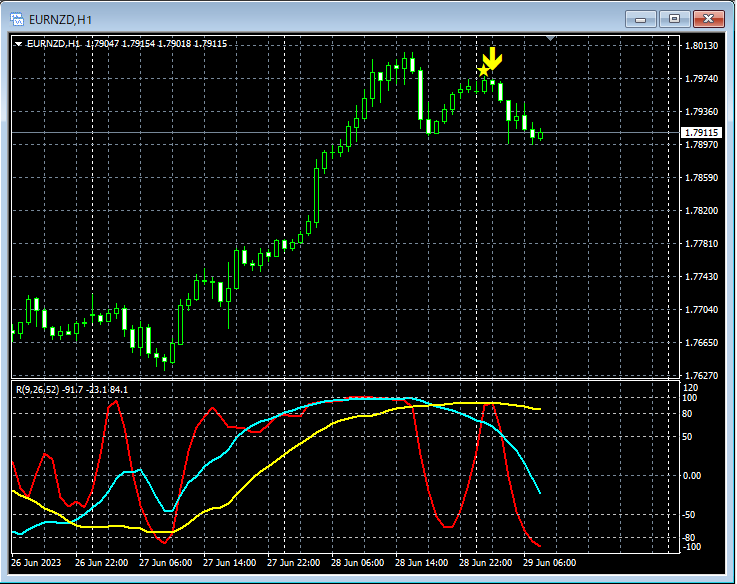Screen dimensions: 737x584
Task: Minimize the EURNZD,H1 chart window
Action: (641, 18)
